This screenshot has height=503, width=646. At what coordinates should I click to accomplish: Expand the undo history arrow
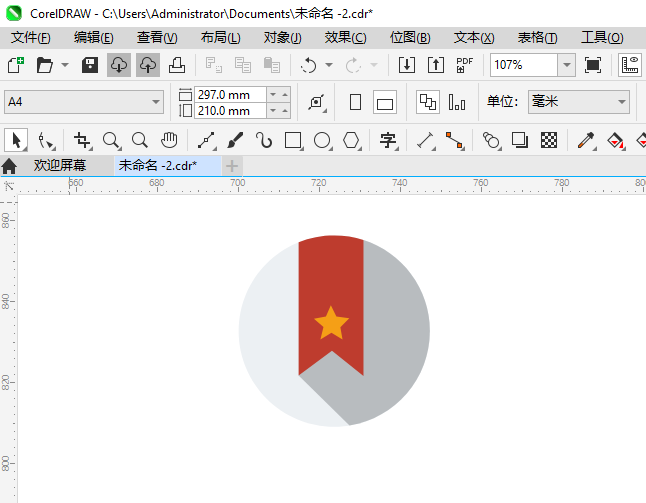pos(329,65)
